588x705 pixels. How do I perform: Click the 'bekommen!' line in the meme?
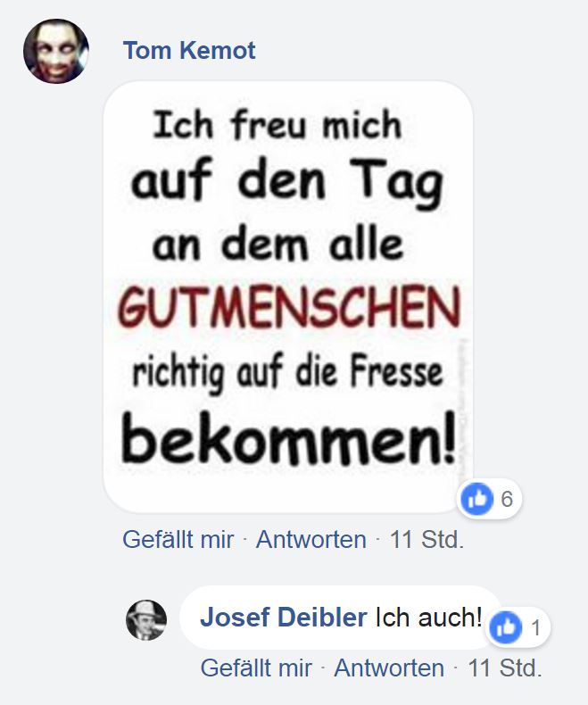289,438
